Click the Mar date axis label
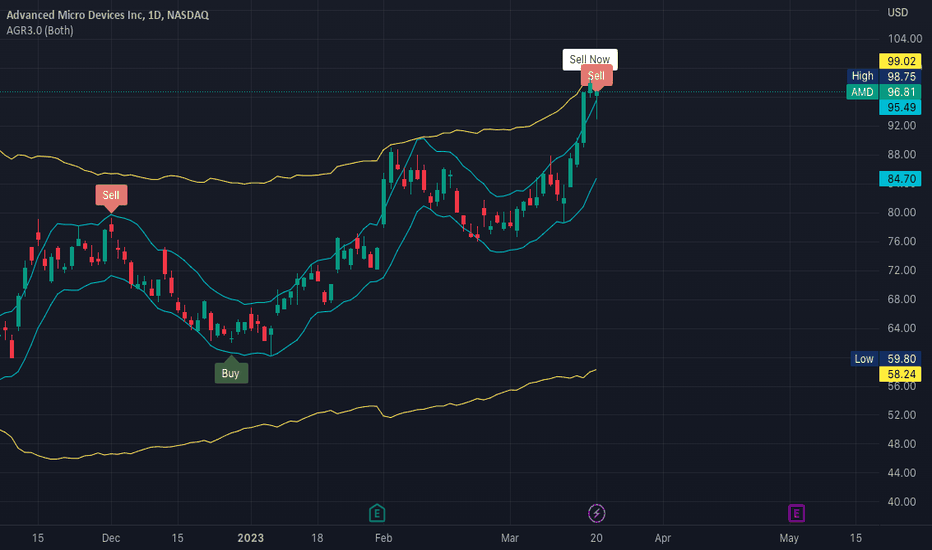The width and height of the screenshot is (932, 550). [x=509, y=538]
